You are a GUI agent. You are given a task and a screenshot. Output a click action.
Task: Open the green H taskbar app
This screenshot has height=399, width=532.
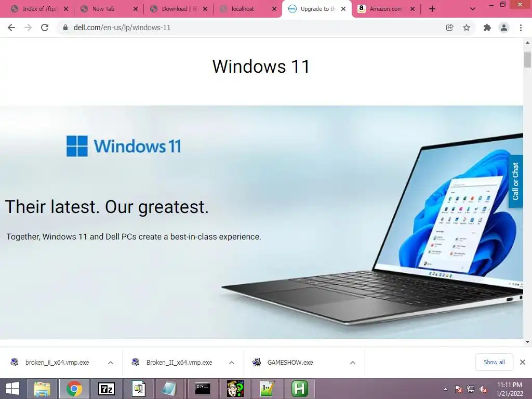(x=299, y=389)
